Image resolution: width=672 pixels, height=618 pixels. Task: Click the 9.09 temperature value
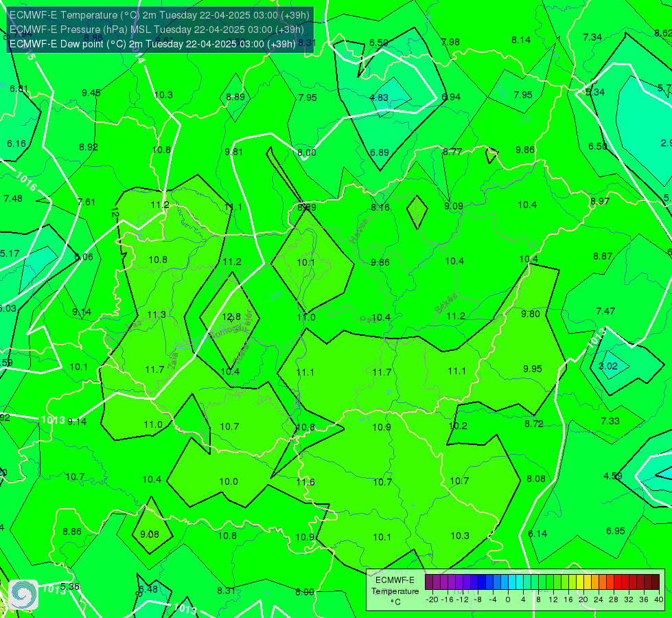pyautogui.click(x=454, y=206)
